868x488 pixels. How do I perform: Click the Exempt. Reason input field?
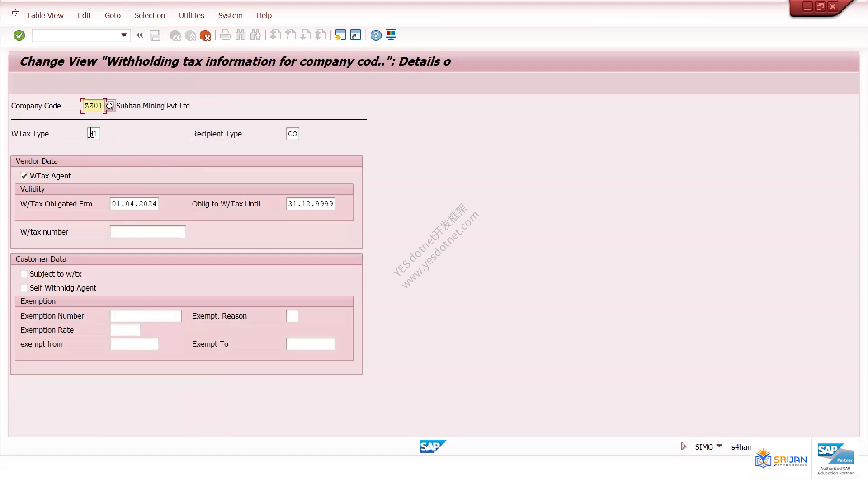coord(292,316)
